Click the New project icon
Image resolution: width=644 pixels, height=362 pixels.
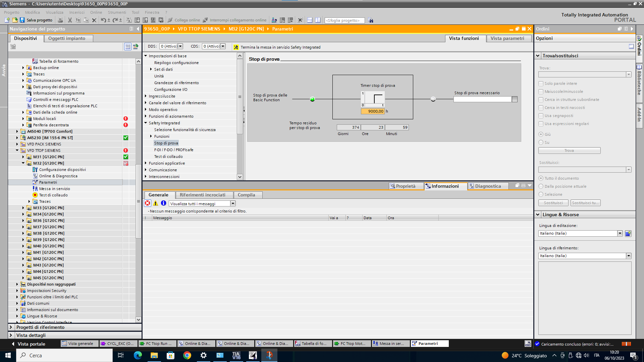(7, 20)
